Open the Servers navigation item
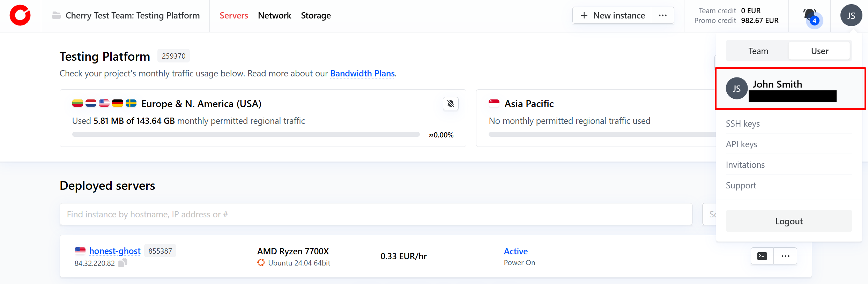 click(x=233, y=16)
